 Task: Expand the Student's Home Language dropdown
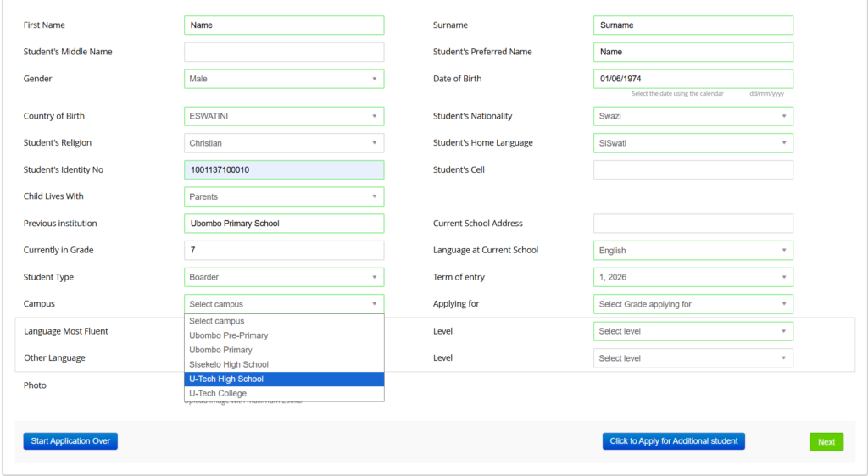(693, 143)
